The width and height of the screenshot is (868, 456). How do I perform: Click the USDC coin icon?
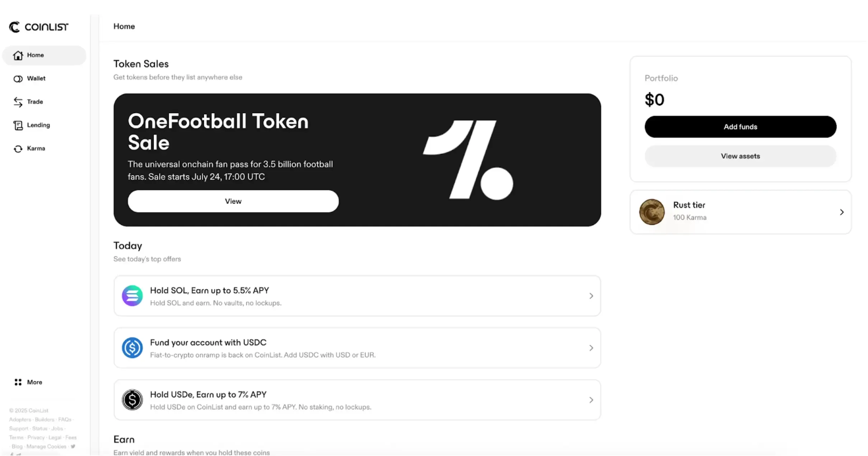coord(132,347)
